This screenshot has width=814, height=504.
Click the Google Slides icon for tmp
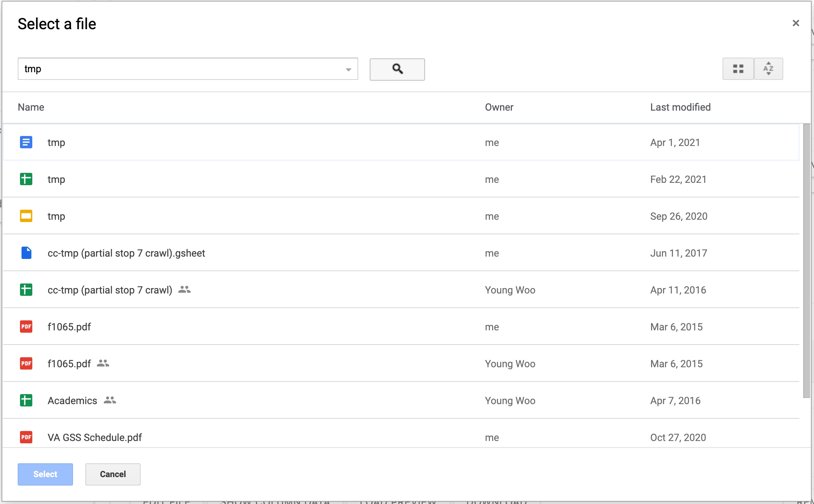pos(26,216)
